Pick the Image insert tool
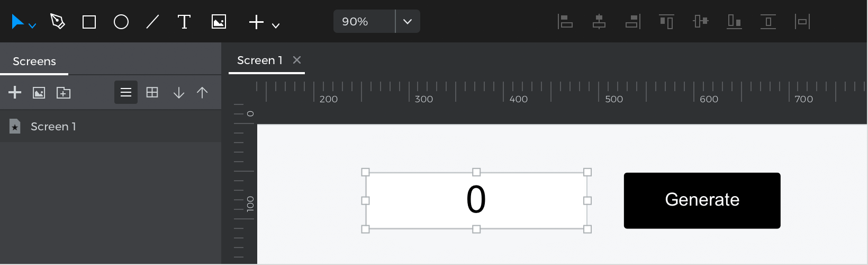This screenshot has width=868, height=265. click(x=219, y=22)
